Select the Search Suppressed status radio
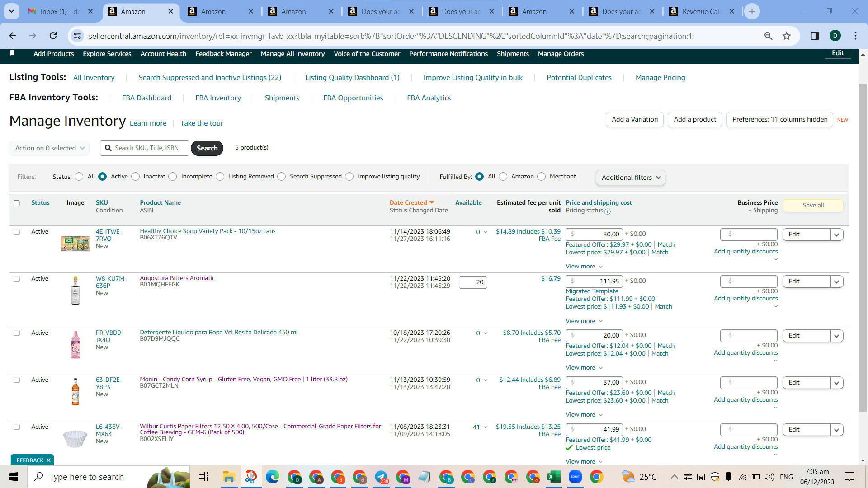This screenshot has width=868, height=488. (282, 177)
